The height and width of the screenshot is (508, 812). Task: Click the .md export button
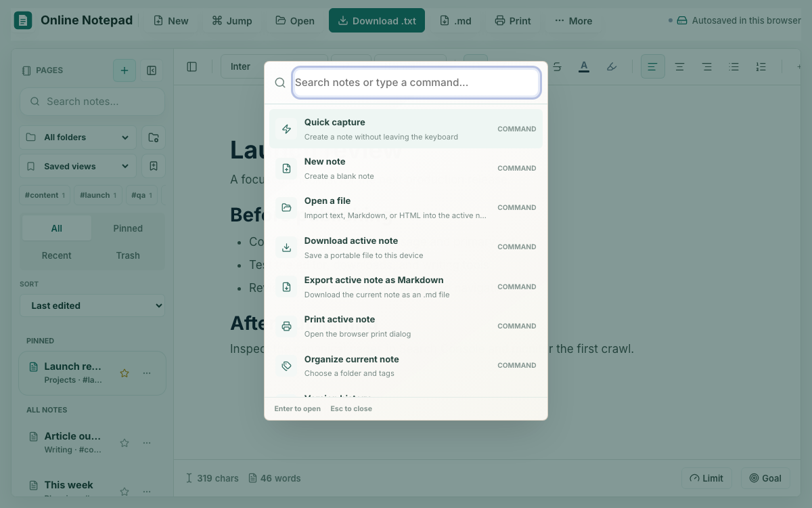click(x=455, y=20)
